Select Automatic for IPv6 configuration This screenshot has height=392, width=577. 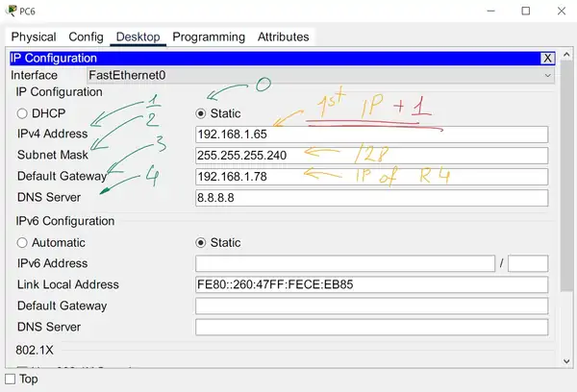pyautogui.click(x=23, y=243)
